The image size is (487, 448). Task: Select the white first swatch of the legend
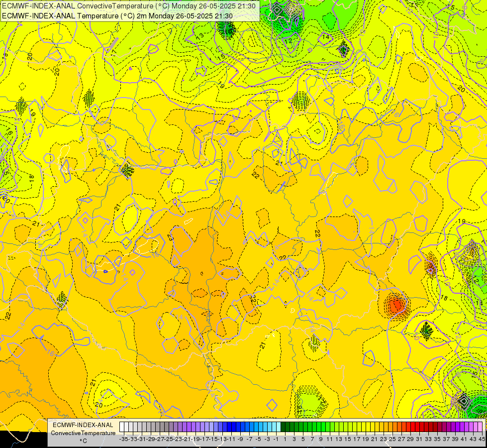point(122,427)
